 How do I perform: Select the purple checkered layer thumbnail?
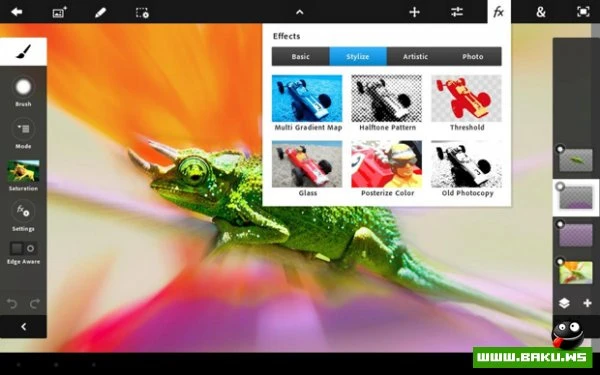coord(576,235)
